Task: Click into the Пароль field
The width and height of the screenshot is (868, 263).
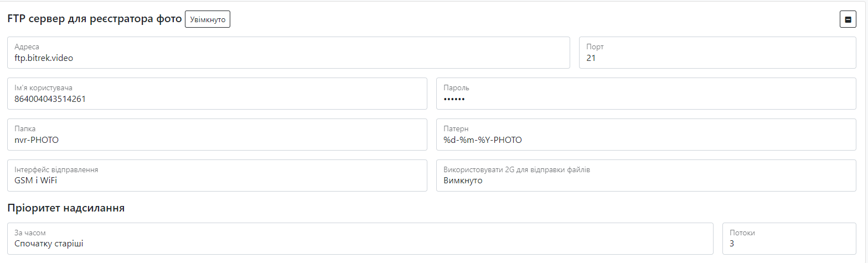Action: coord(646,94)
